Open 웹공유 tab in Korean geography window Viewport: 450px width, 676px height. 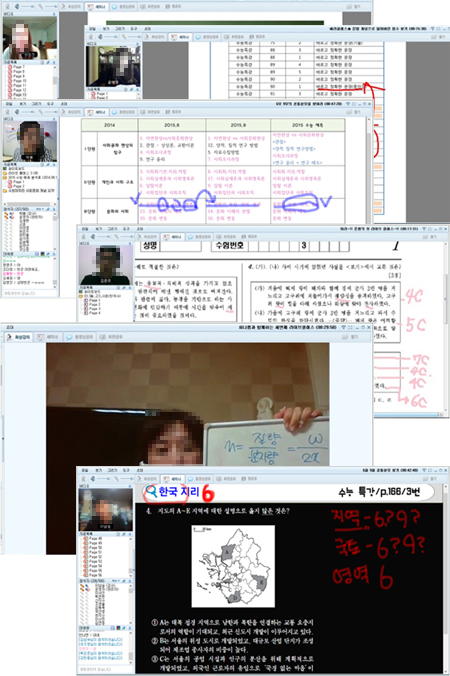pos(249,479)
